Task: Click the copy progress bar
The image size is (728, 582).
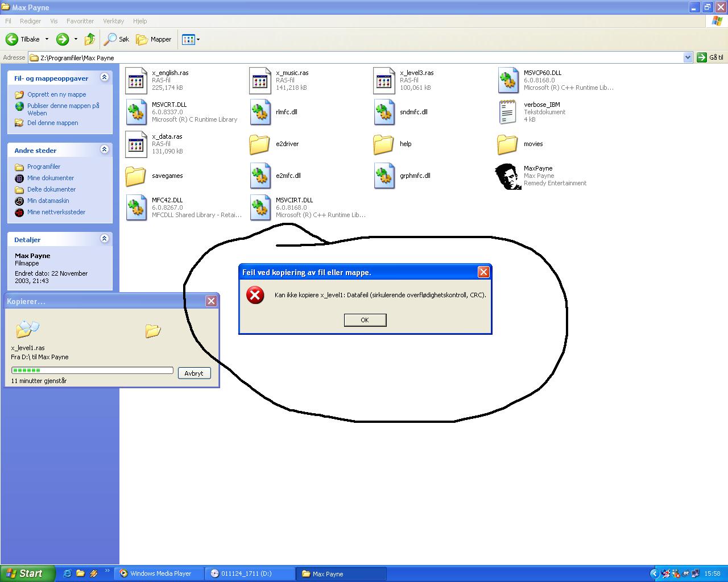Action: (x=92, y=371)
